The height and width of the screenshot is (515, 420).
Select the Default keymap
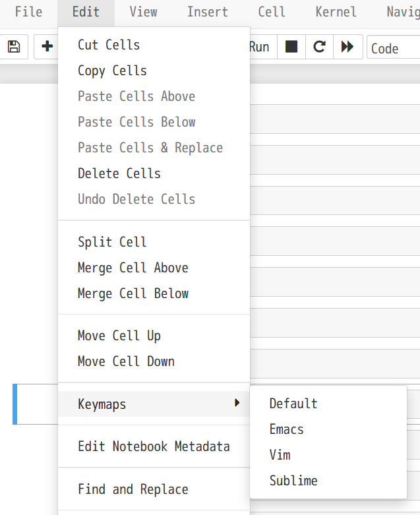[x=293, y=404]
